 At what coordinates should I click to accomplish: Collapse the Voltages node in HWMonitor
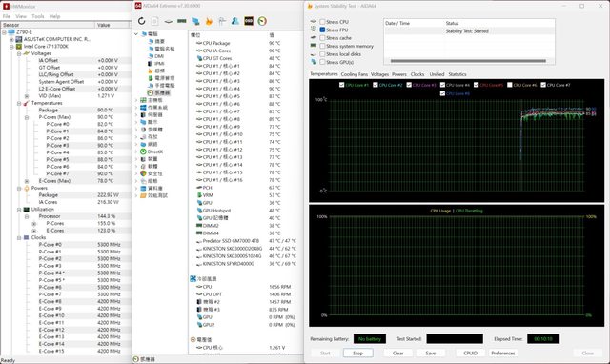19,53
